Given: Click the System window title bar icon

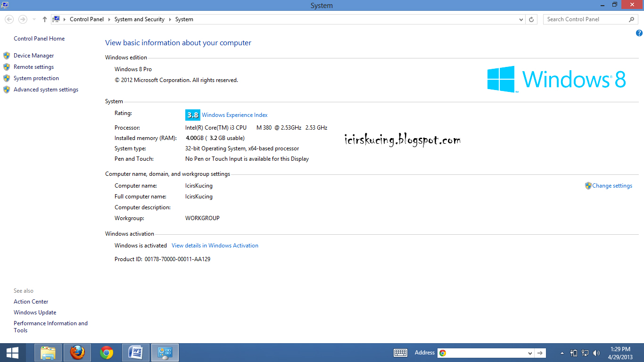Looking at the screenshot, I should 5,5.
